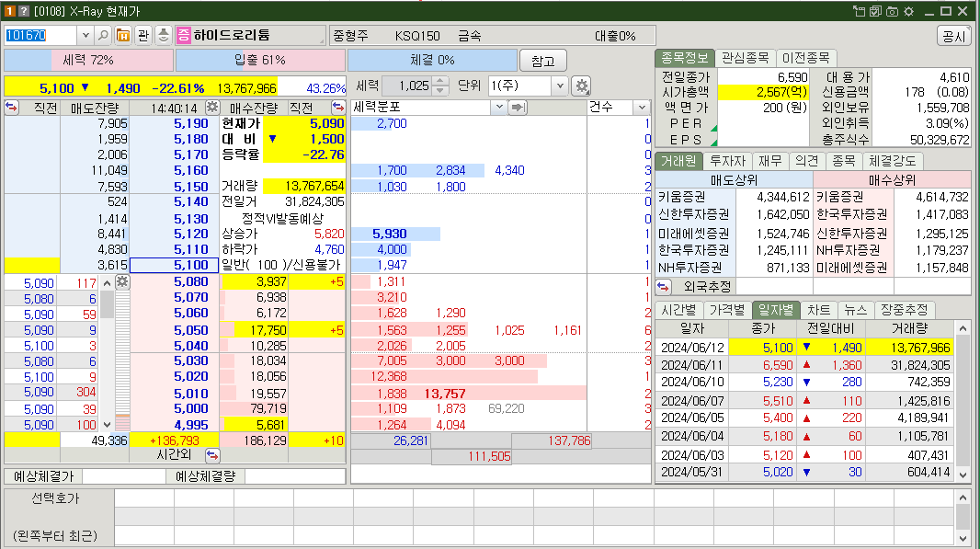The height and width of the screenshot is (549, 980).
Task: Click the orange number 1 icon in title bar
Action: point(9,11)
